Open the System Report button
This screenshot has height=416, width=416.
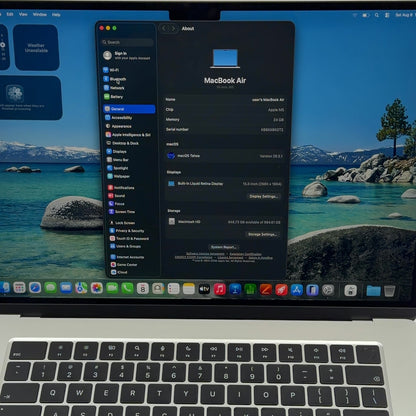tap(224, 247)
